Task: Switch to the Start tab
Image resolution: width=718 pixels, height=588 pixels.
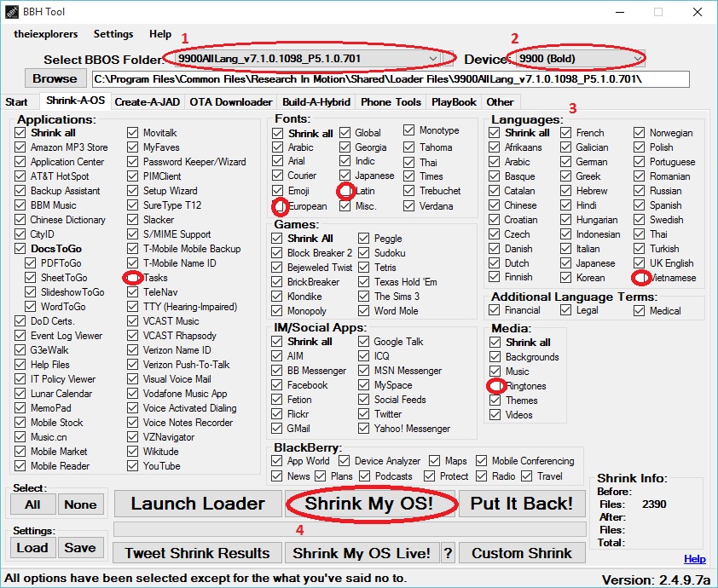Action: (x=16, y=102)
